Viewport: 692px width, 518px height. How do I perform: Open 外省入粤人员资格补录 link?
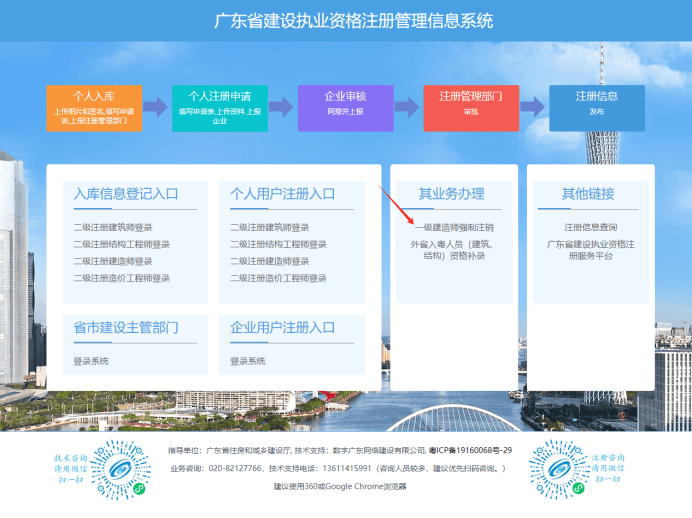(454, 250)
